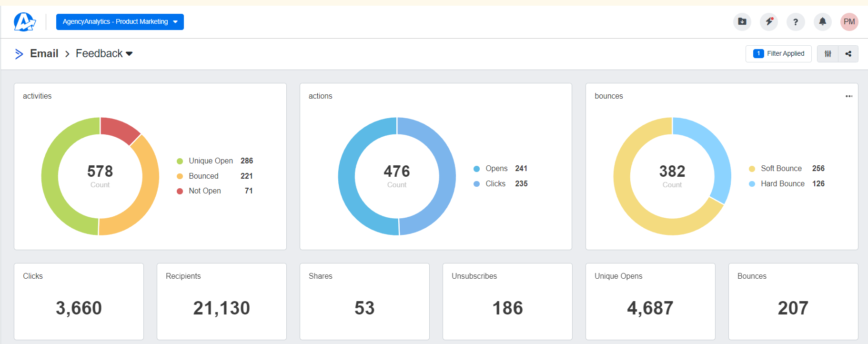Open the lightning bolt quick actions icon
The height and width of the screenshot is (344, 868).
[x=768, y=22]
